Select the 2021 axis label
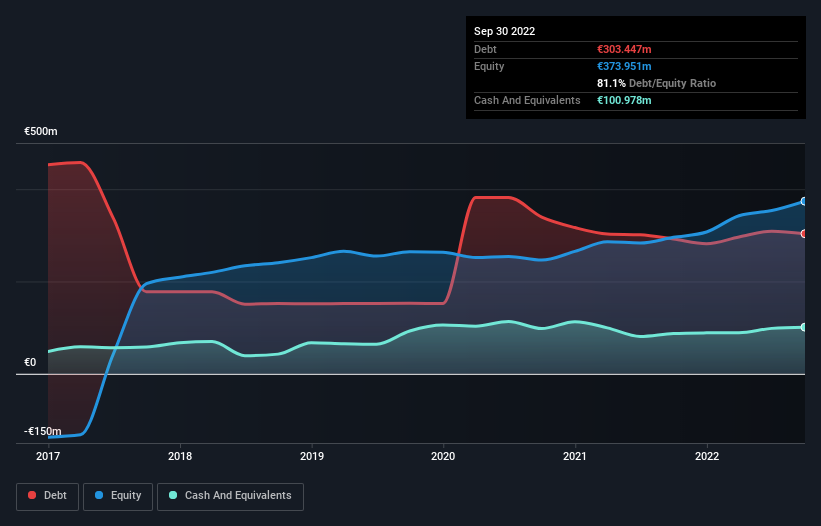The image size is (821, 526). [x=575, y=456]
